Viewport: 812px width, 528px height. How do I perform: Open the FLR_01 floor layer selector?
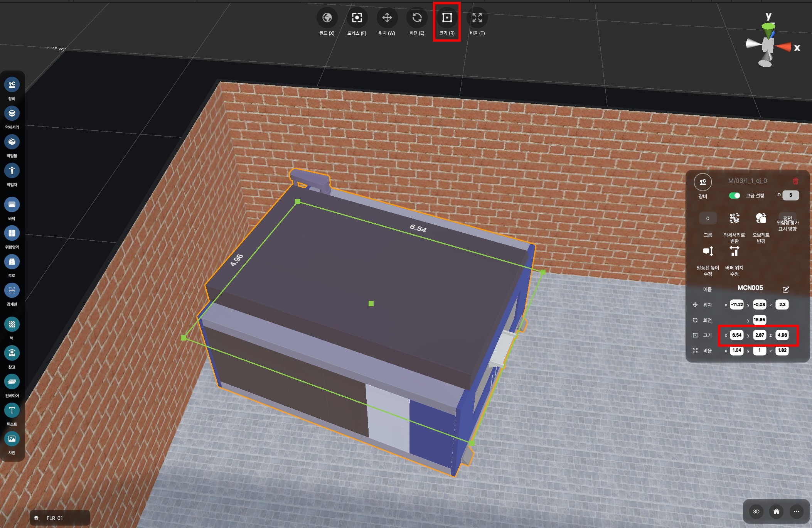coord(60,518)
